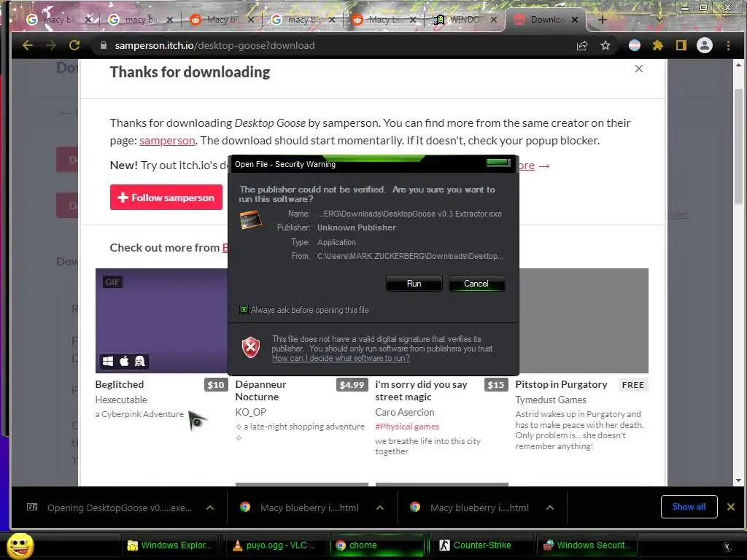747x560 pixels.
Task: Click the address bar URL field
Action: pyautogui.click(x=333, y=45)
